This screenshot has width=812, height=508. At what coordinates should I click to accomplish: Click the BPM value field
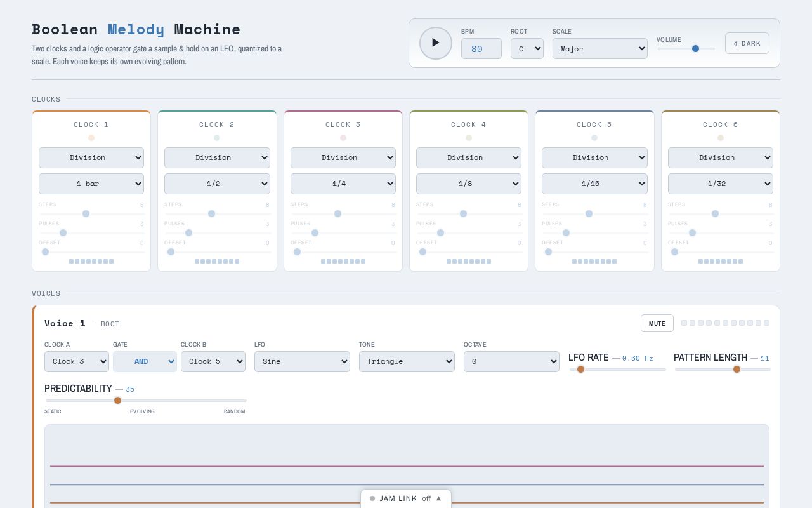click(481, 49)
